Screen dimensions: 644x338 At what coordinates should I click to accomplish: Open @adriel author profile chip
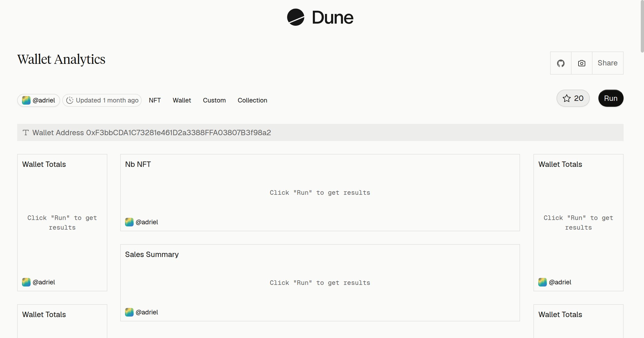pos(39,100)
